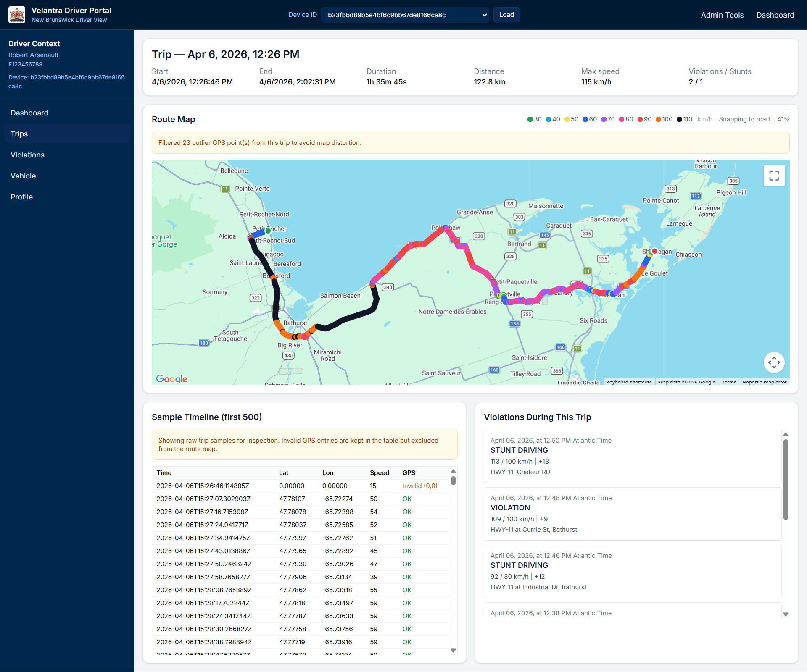Click the HWY-11, Chaleur RD location text

[520, 472]
